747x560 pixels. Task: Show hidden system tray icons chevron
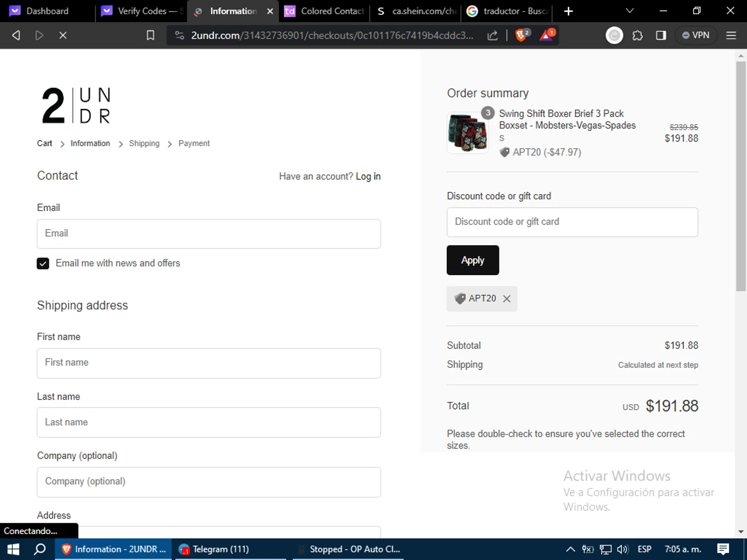pyautogui.click(x=571, y=549)
